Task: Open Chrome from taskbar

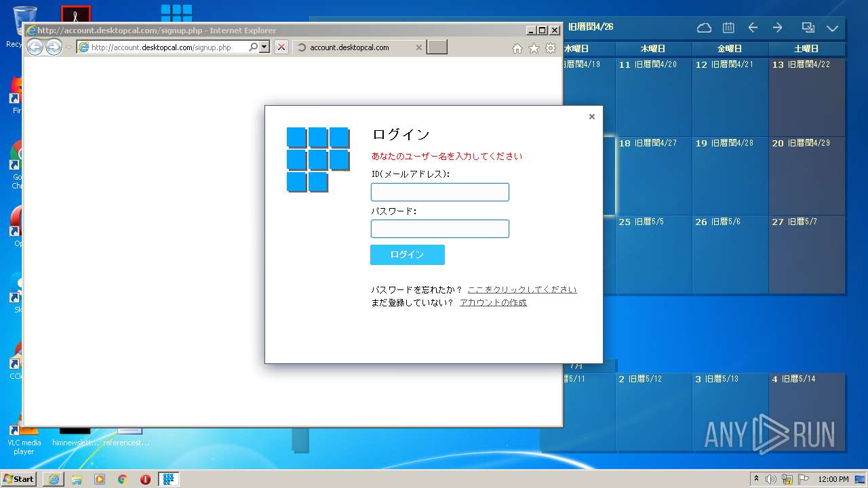Action: [123, 479]
